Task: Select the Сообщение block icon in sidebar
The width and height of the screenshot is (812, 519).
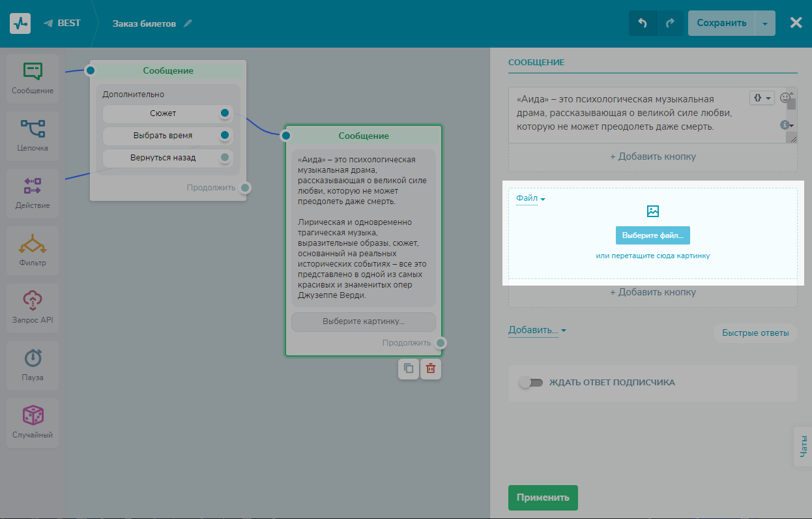Action: point(33,71)
